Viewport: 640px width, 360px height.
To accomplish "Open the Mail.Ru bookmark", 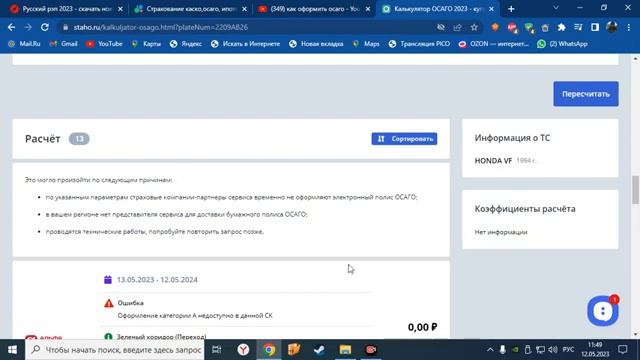I will [24, 44].
